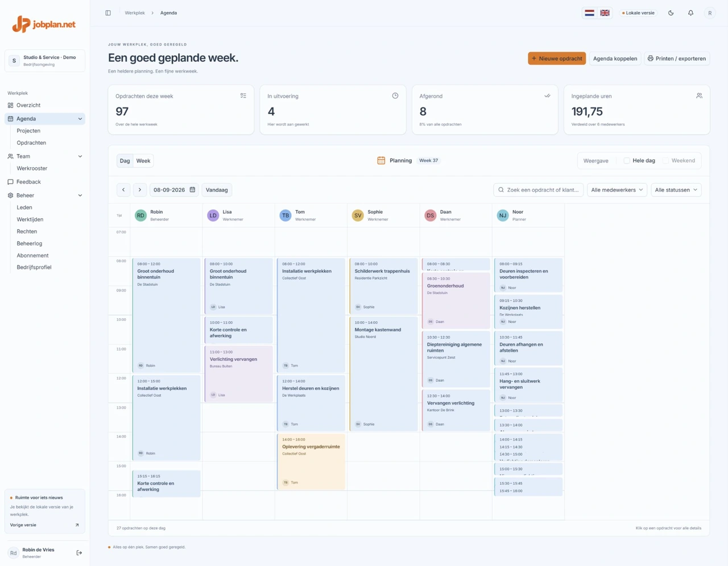Viewport: 728px width, 566px height.
Task: Open the date picker calendar icon
Action: (x=192, y=190)
